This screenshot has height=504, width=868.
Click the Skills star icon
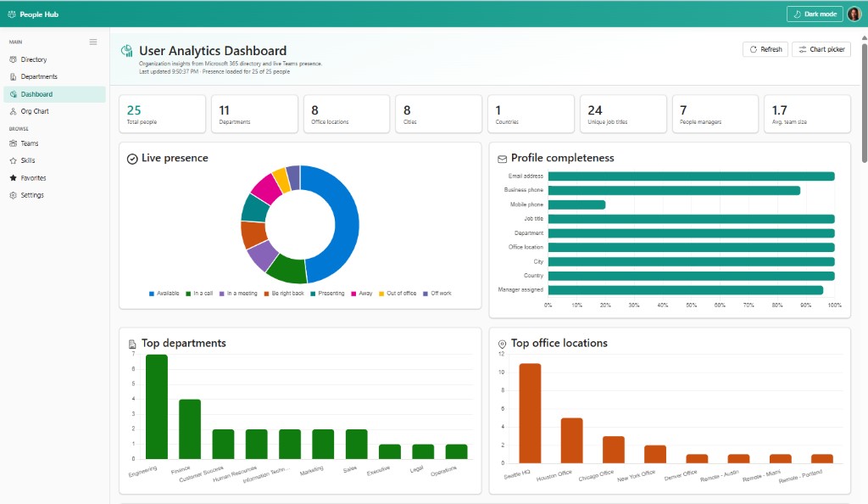14,160
